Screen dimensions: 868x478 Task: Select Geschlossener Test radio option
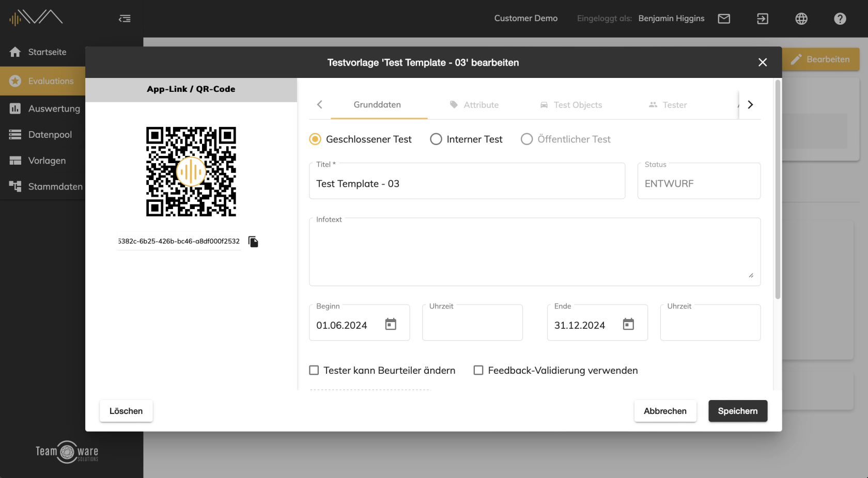click(x=315, y=139)
